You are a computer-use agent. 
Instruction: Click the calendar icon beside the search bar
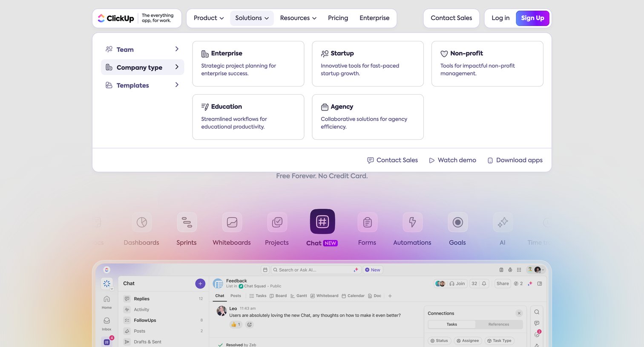point(265,270)
